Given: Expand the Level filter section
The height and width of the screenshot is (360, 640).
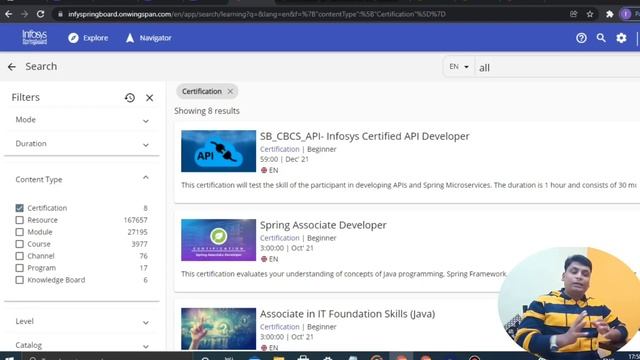Looking at the screenshot, I should (82, 322).
